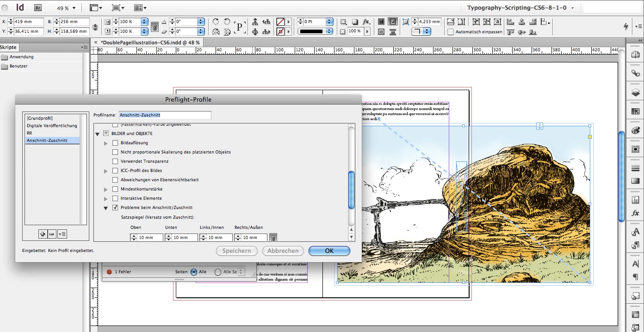The width and height of the screenshot is (644, 332).
Task: Click the anchored object marker on image frame
Action: pos(539,126)
